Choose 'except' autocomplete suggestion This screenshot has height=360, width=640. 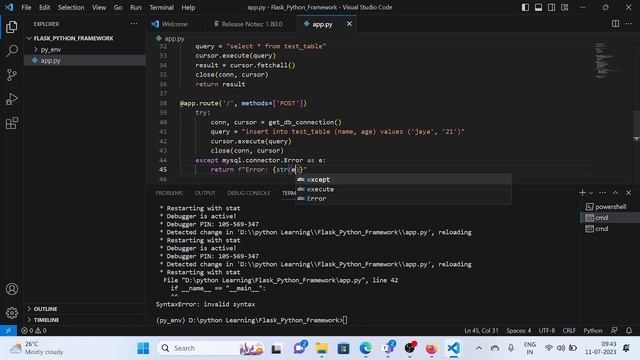click(403, 180)
